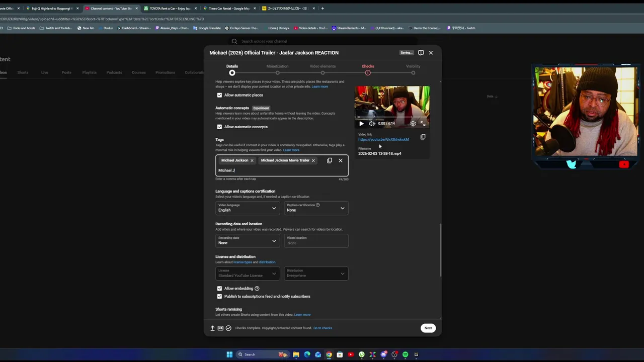Open the Google Translate bookmark

207,28
